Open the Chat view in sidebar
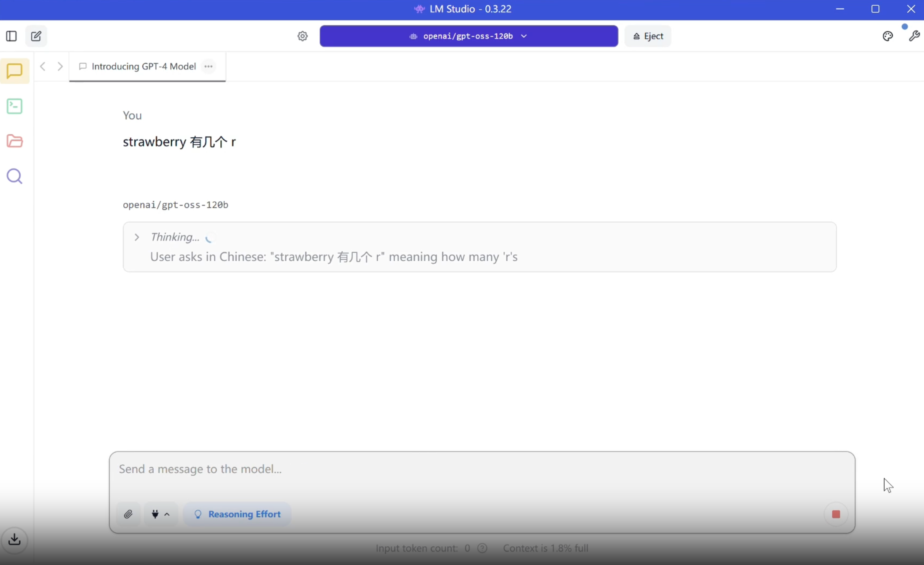 coord(15,71)
